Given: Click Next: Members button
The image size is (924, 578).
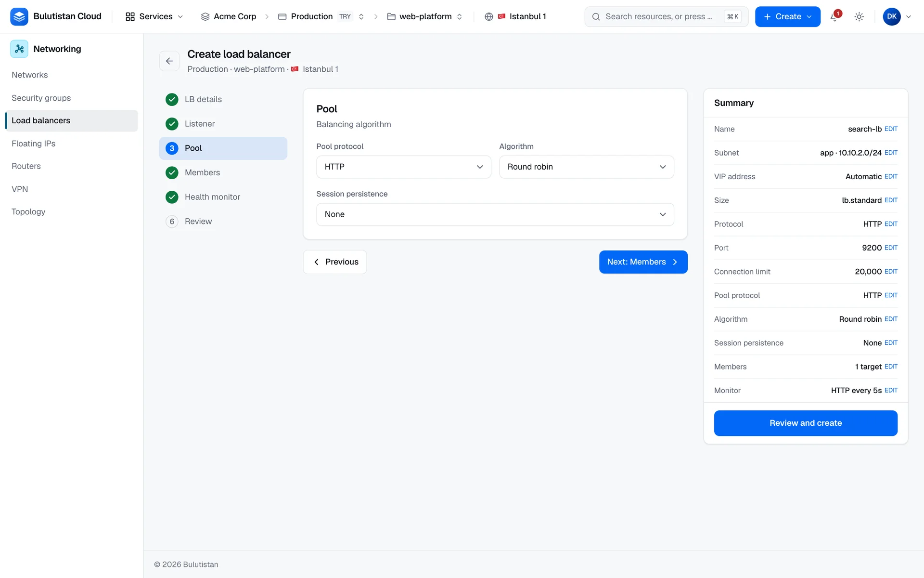Looking at the screenshot, I should tap(643, 262).
